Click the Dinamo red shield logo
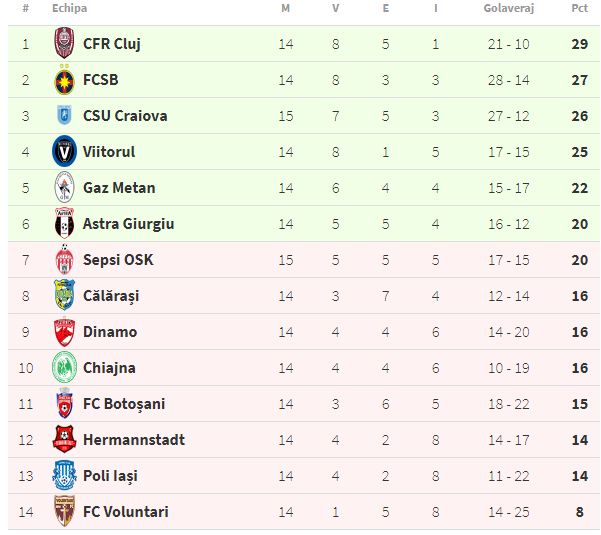 [64, 332]
